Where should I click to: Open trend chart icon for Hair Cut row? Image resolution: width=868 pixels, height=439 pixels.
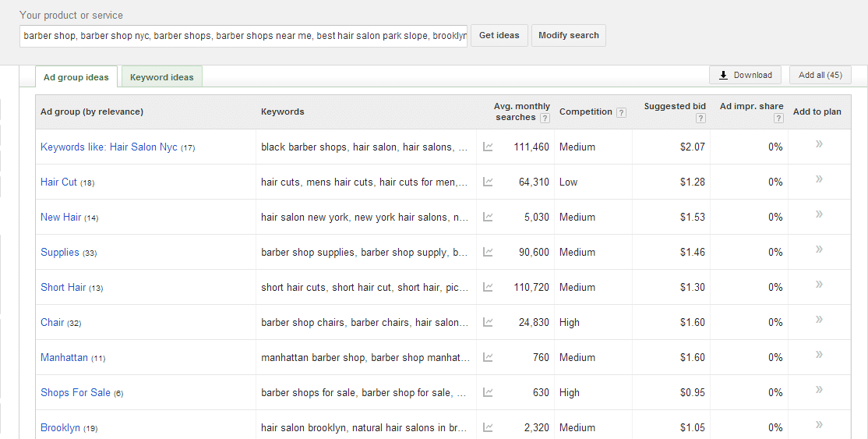tap(488, 182)
